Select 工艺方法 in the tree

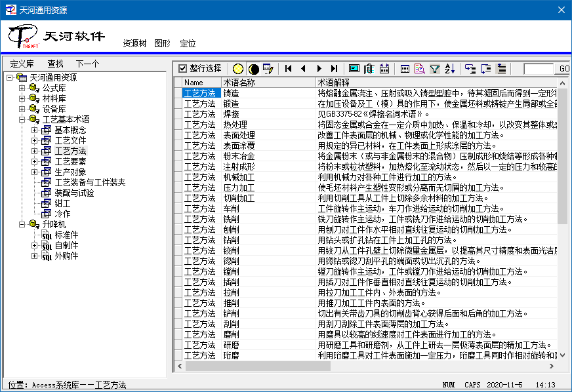70,151
